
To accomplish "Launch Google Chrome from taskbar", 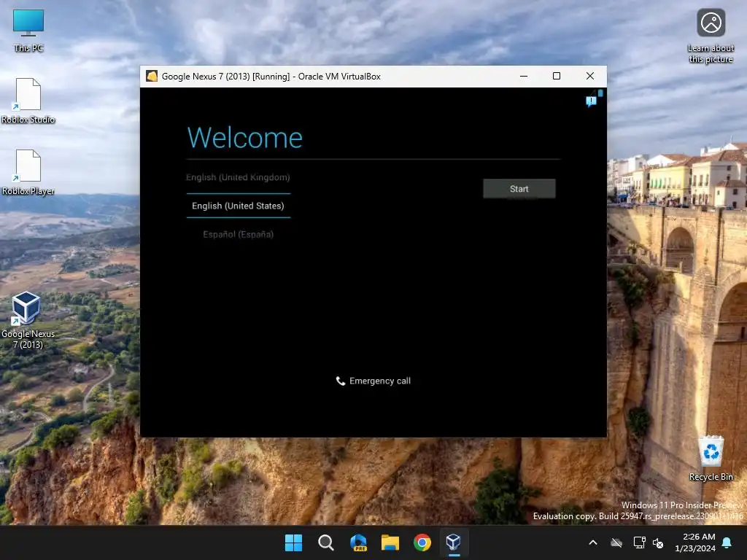I will click(422, 542).
